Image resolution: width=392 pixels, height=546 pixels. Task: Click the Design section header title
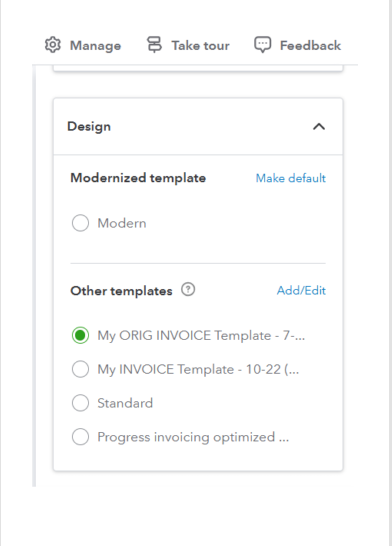point(89,126)
